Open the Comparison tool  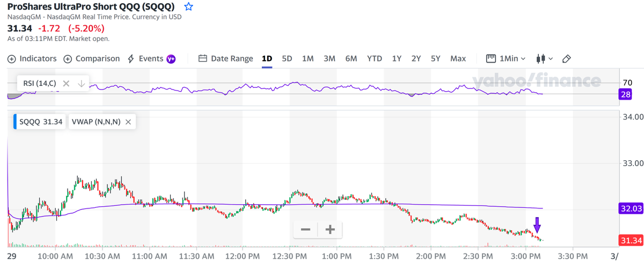(x=92, y=58)
